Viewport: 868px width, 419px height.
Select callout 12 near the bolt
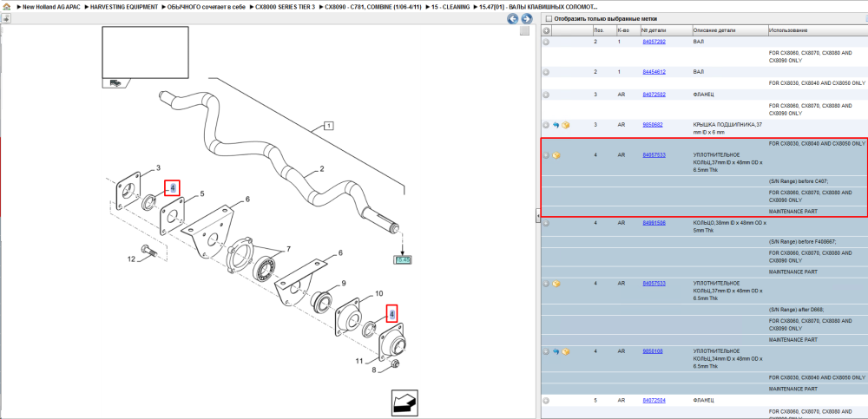click(131, 259)
